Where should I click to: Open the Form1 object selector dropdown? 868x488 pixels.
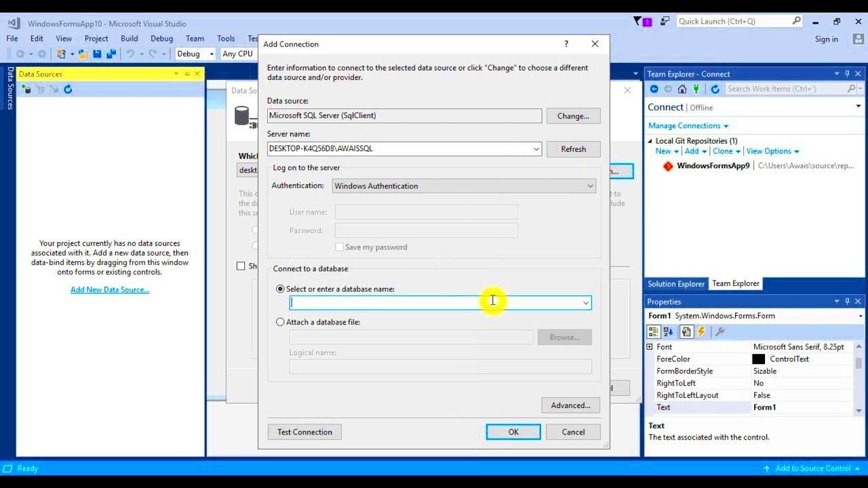[x=860, y=316]
